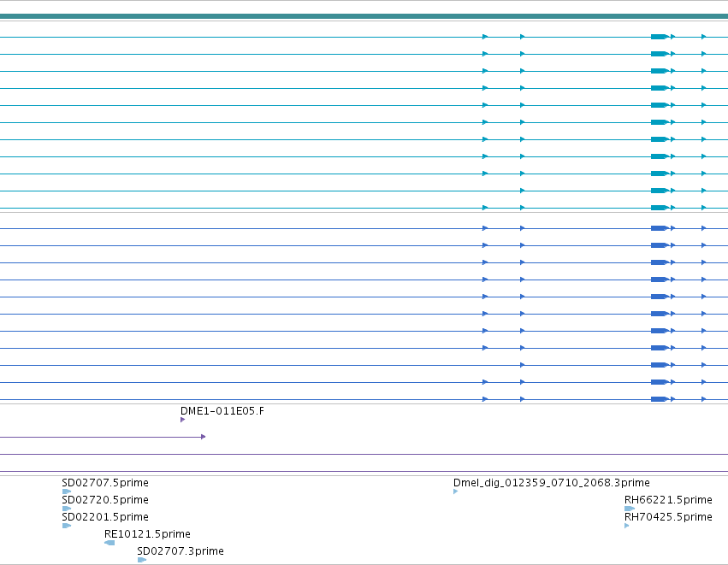Select the left-pointing RE10121.5prime glyph
Screen dimensions: 728x565
tap(109, 543)
